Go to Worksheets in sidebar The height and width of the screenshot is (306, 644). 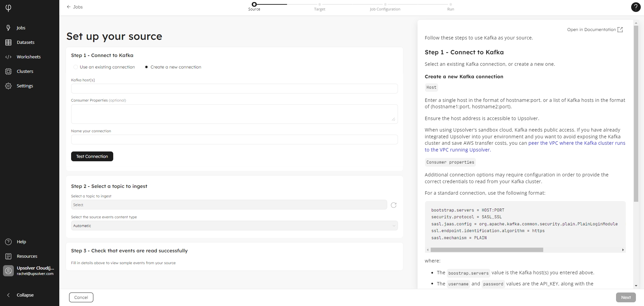click(x=28, y=57)
